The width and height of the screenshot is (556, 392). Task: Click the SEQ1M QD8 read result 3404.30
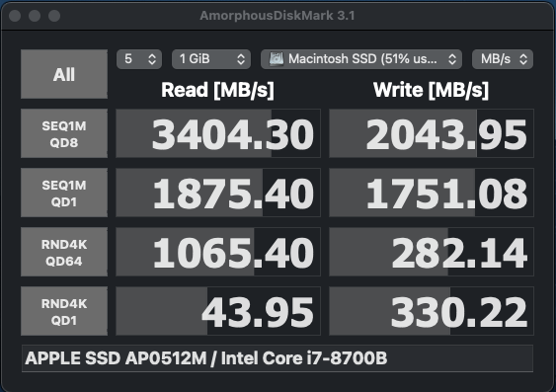coord(218,133)
